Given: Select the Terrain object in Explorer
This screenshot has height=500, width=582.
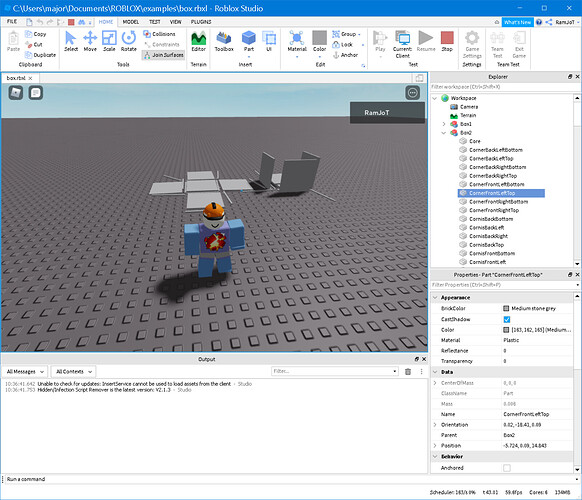Looking at the screenshot, I should [468, 115].
